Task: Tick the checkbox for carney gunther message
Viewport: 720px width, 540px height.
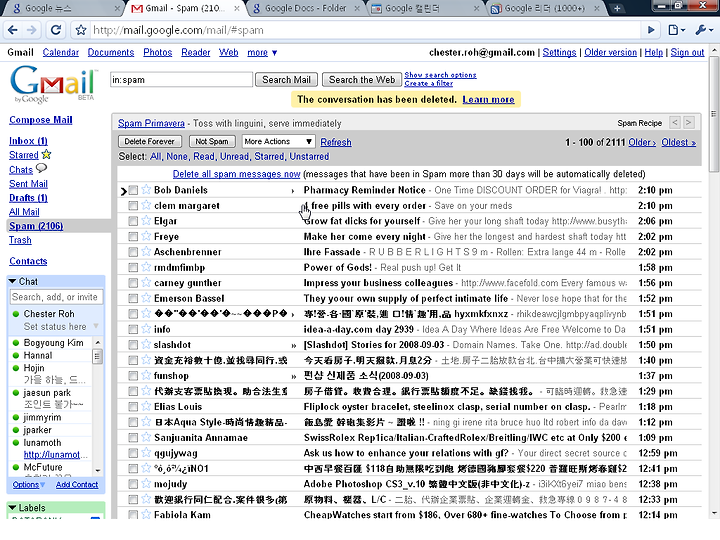Action: coord(133,283)
